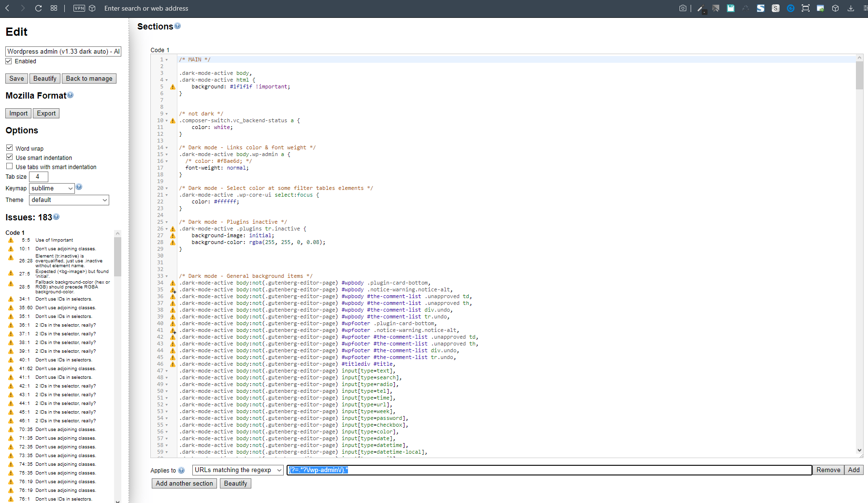Viewport: 868px width, 503px height.
Task: Select the 5:5 Use of !important issue
Action: coord(54,240)
